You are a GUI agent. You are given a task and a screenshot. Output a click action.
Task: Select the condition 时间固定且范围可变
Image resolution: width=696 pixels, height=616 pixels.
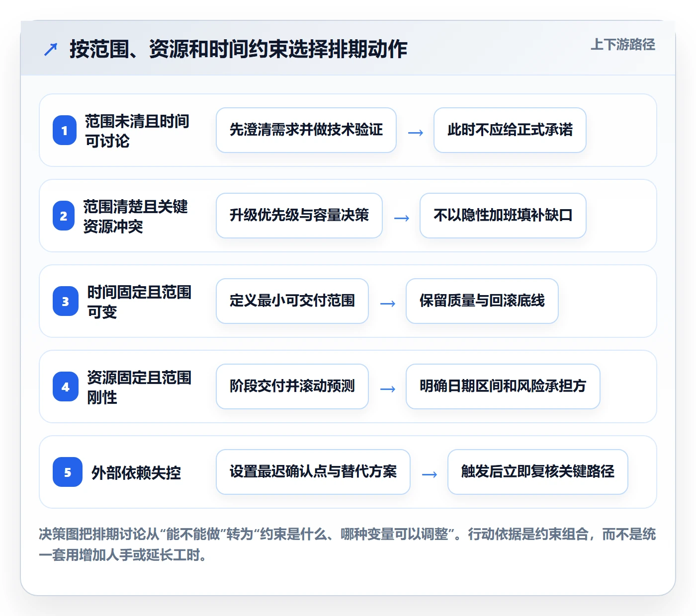coord(139,302)
